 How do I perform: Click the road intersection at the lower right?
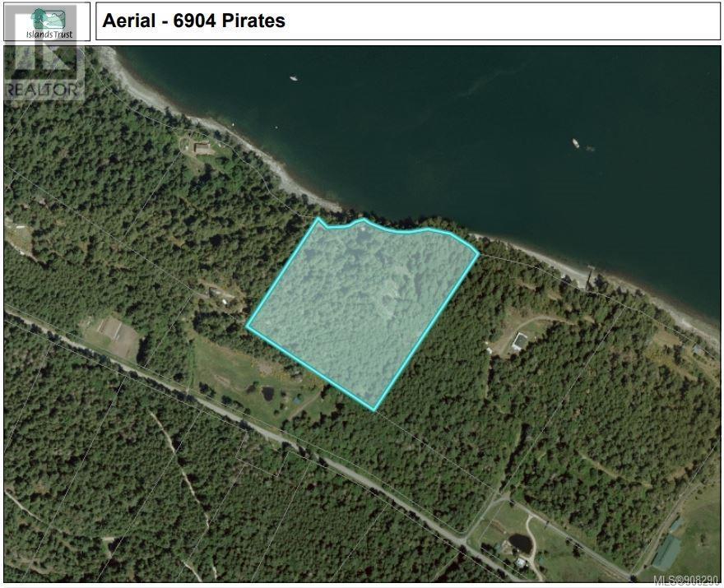465,538
